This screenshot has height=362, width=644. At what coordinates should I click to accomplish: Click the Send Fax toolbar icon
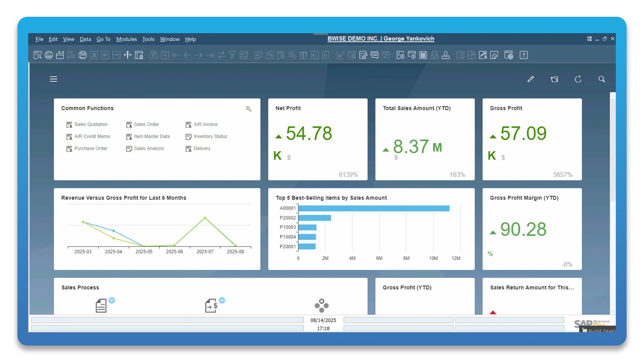[83, 55]
